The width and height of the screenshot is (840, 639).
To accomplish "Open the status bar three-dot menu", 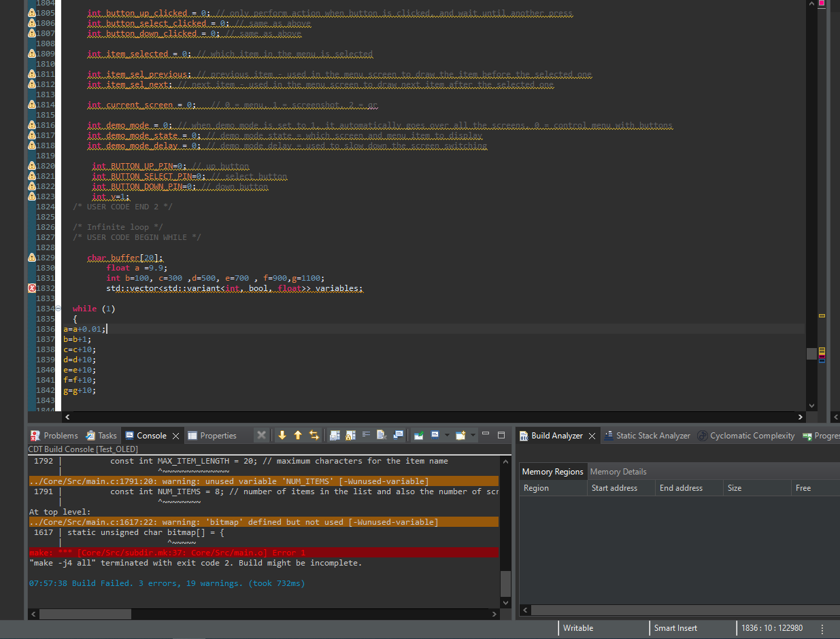I will tap(822, 628).
